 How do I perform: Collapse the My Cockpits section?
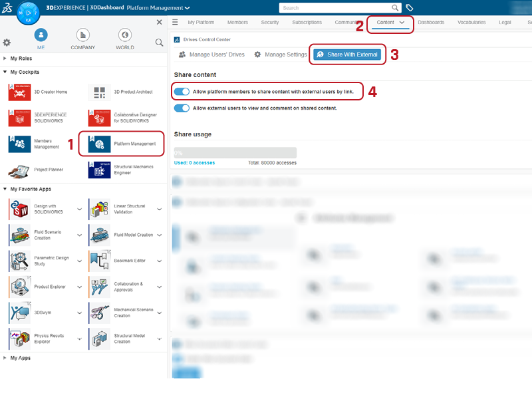point(6,72)
